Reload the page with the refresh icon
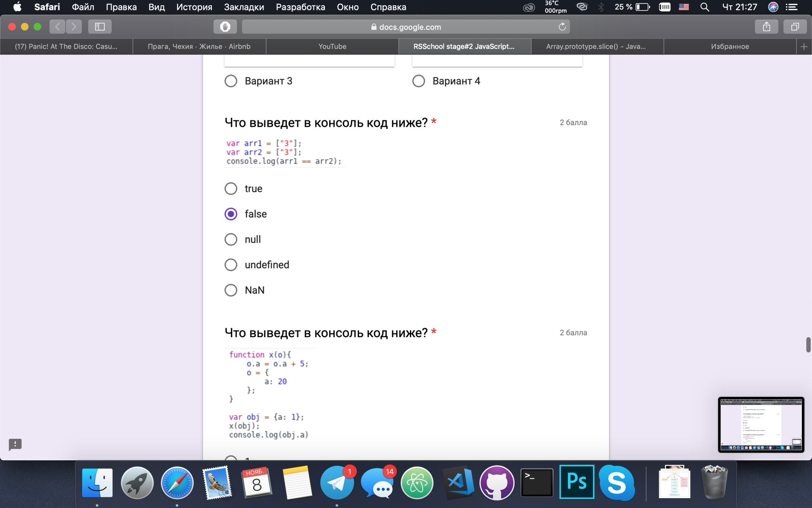Viewport: 812px width, 508px height. 562,27
